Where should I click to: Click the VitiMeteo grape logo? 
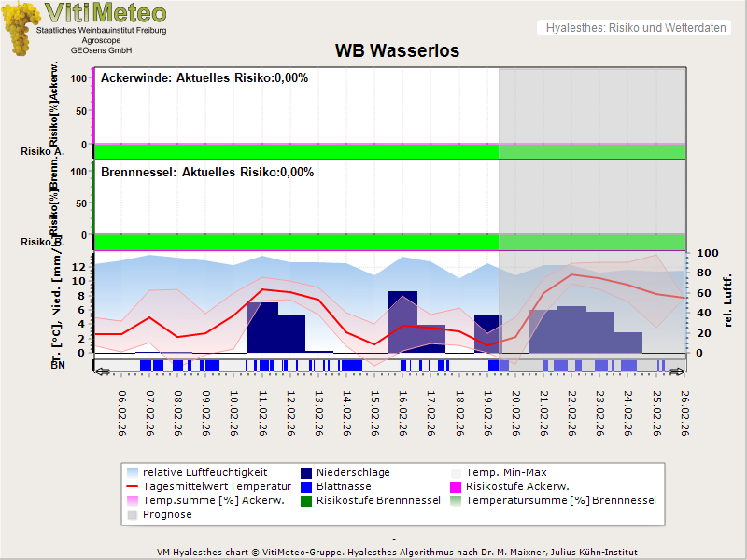tap(21, 28)
